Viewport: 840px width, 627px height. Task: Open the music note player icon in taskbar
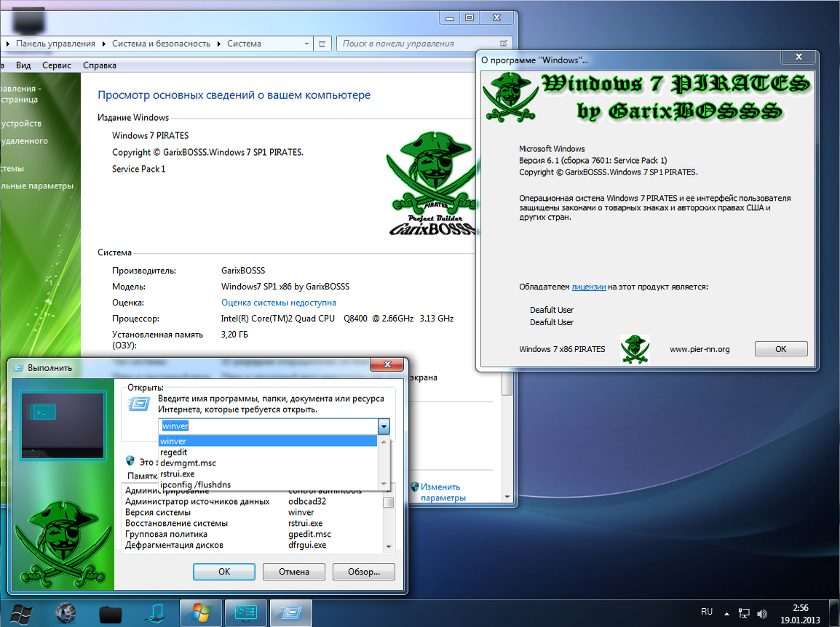pyautogui.click(x=156, y=613)
